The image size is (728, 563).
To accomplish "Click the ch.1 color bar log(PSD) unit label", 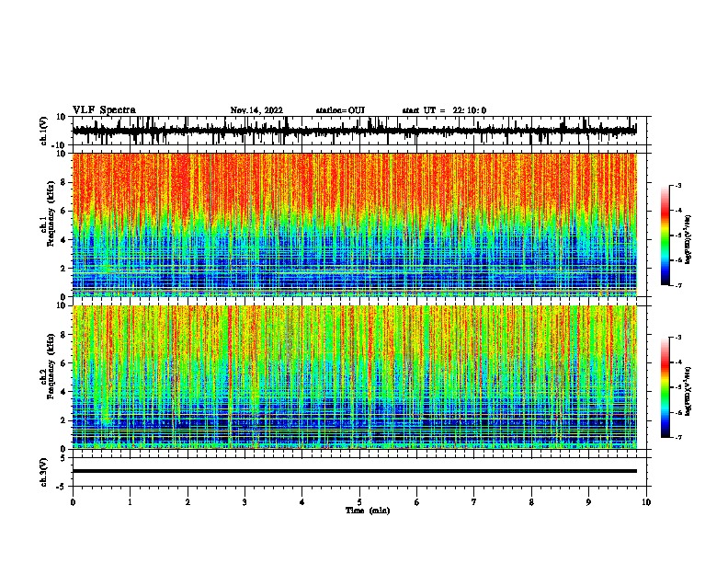I will (x=688, y=239).
